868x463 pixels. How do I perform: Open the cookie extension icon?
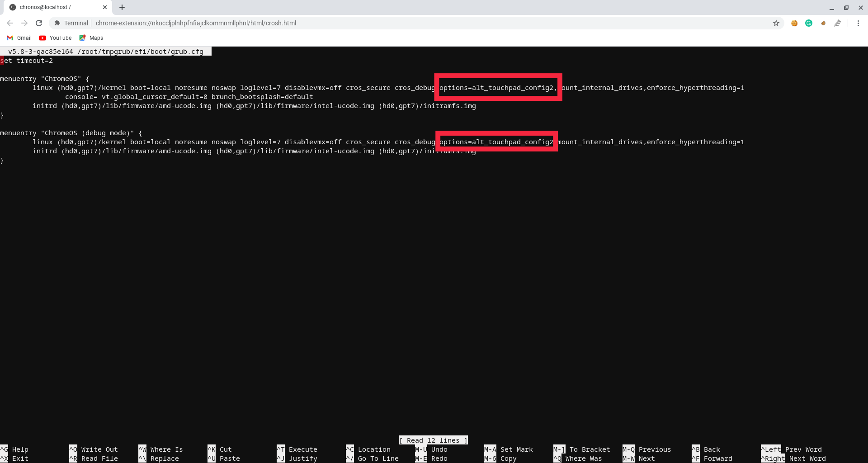794,23
